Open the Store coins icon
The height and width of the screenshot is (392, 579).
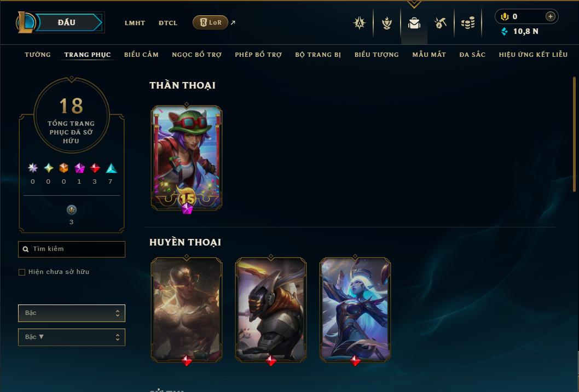click(x=468, y=23)
